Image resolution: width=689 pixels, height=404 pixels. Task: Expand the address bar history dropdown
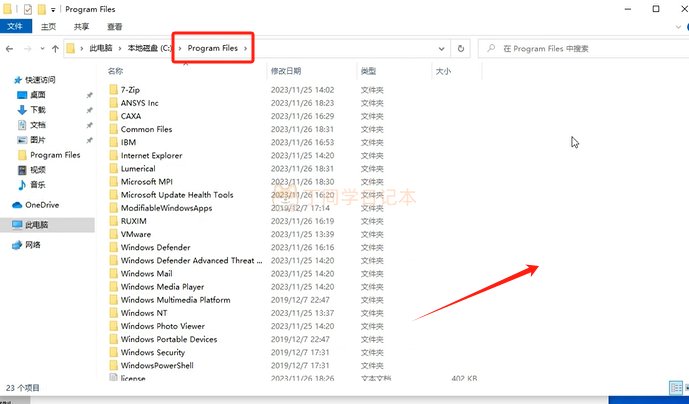coord(441,48)
